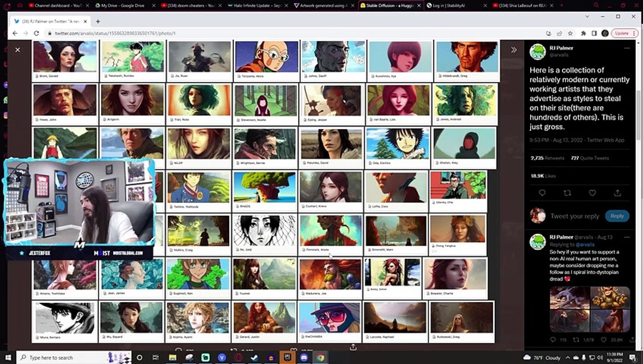643x364 pixels.
Task: Open the 76°F Cloudy weather widget
Action: point(543,357)
